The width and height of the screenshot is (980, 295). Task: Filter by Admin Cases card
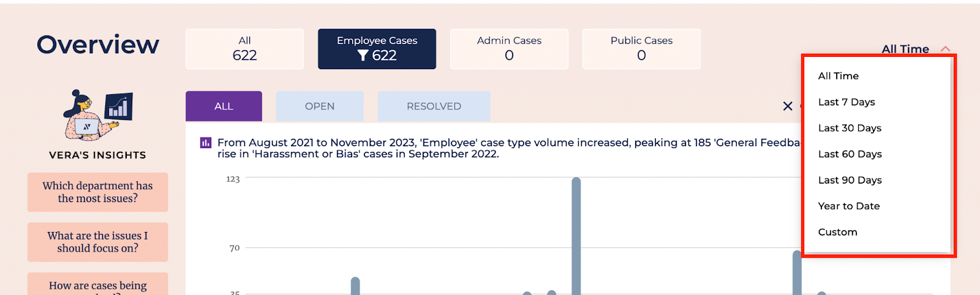[509, 49]
